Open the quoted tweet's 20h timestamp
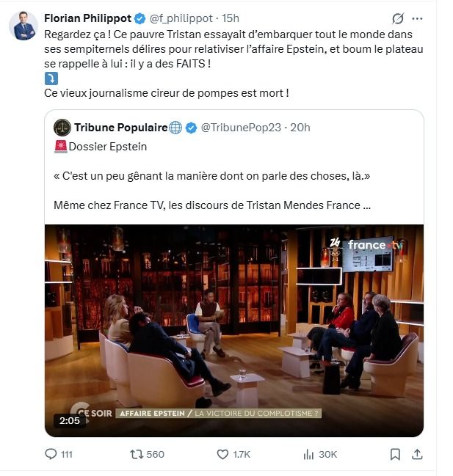Screen dimensions: 453x476 coord(301,128)
